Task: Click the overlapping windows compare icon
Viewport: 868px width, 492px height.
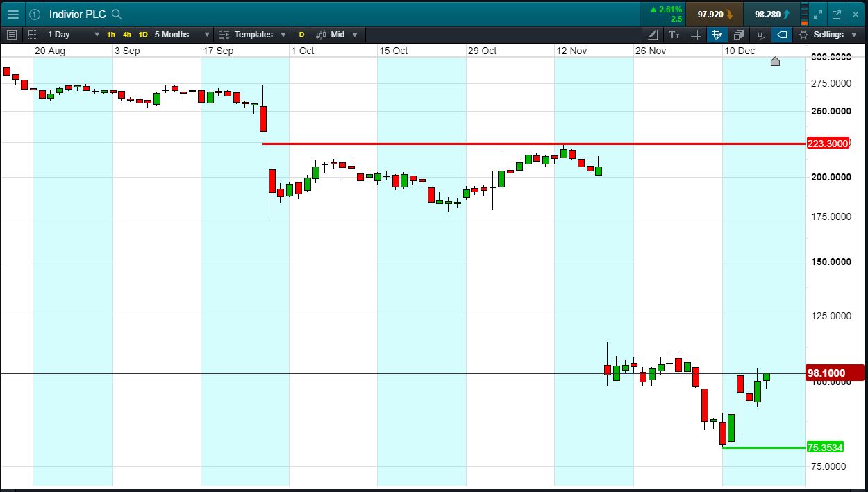Action: click(739, 34)
